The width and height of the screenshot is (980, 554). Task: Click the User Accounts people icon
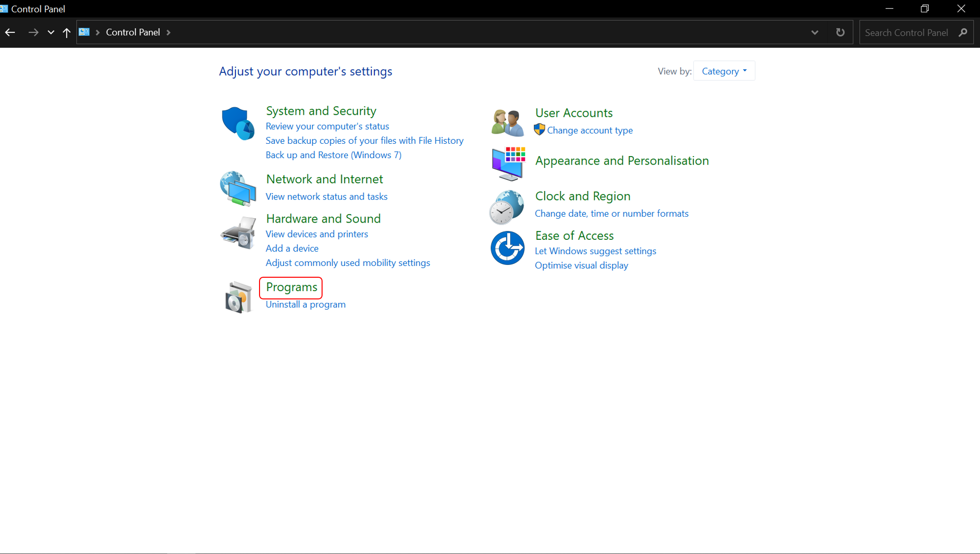[507, 123]
